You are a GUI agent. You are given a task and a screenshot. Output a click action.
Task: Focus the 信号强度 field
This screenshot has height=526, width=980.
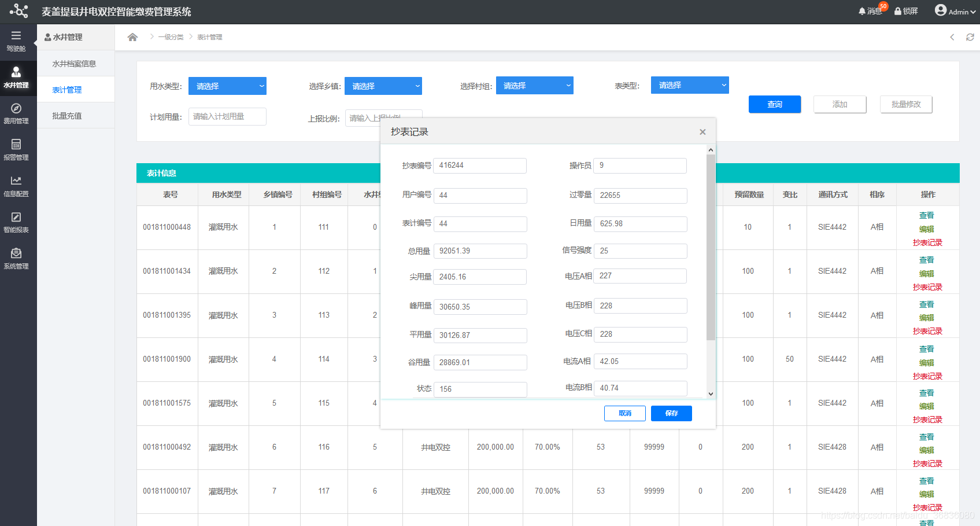point(640,251)
